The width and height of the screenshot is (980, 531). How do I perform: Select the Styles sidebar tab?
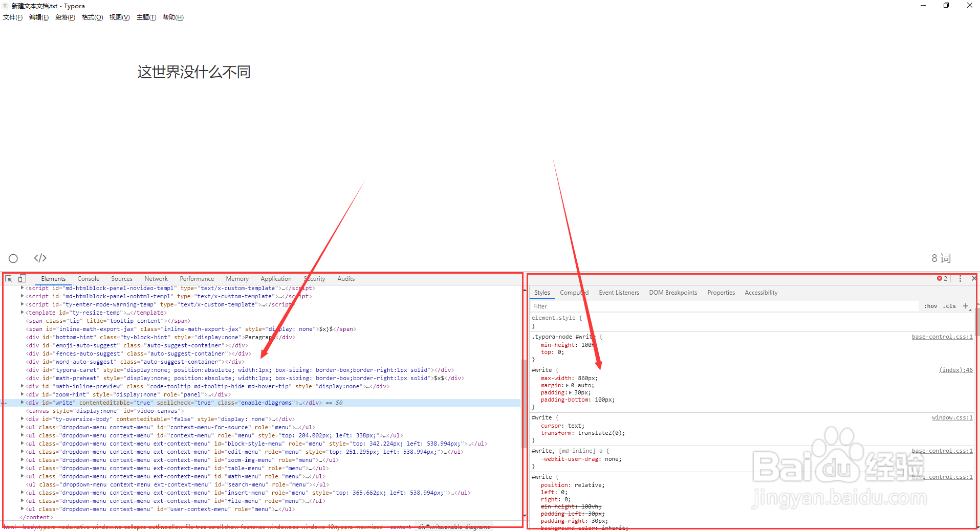pos(542,293)
